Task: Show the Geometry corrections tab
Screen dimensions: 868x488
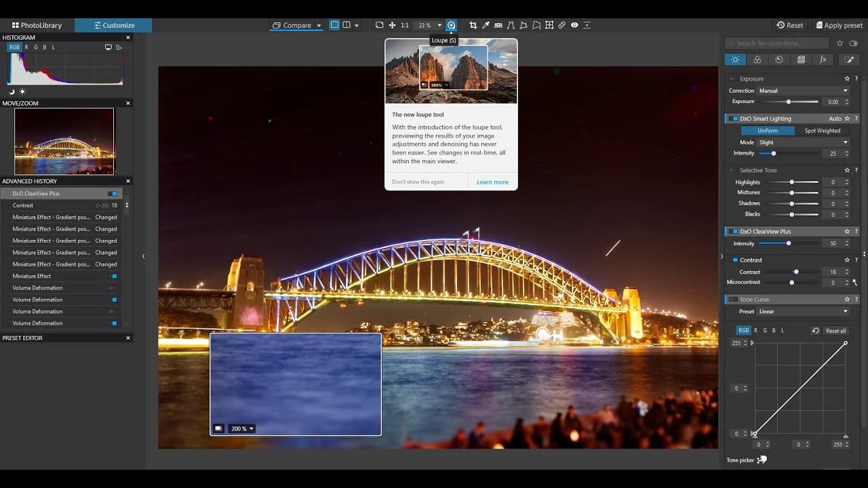Action: [x=801, y=60]
